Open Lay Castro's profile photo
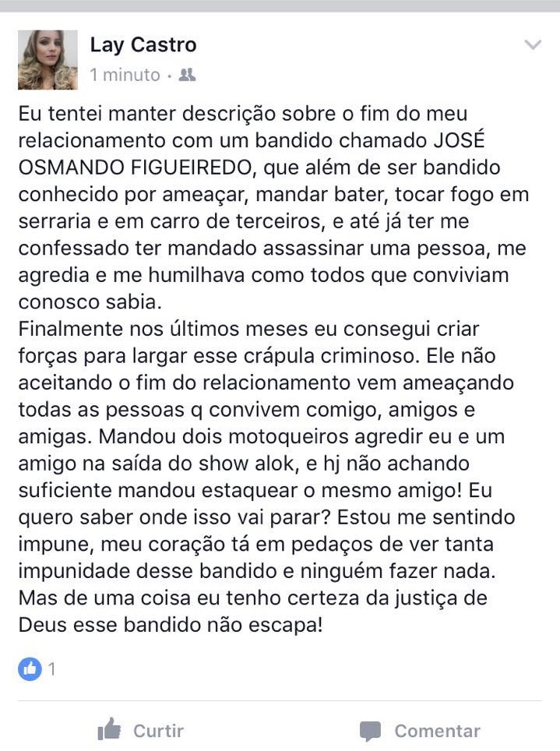 pyautogui.click(x=48, y=60)
